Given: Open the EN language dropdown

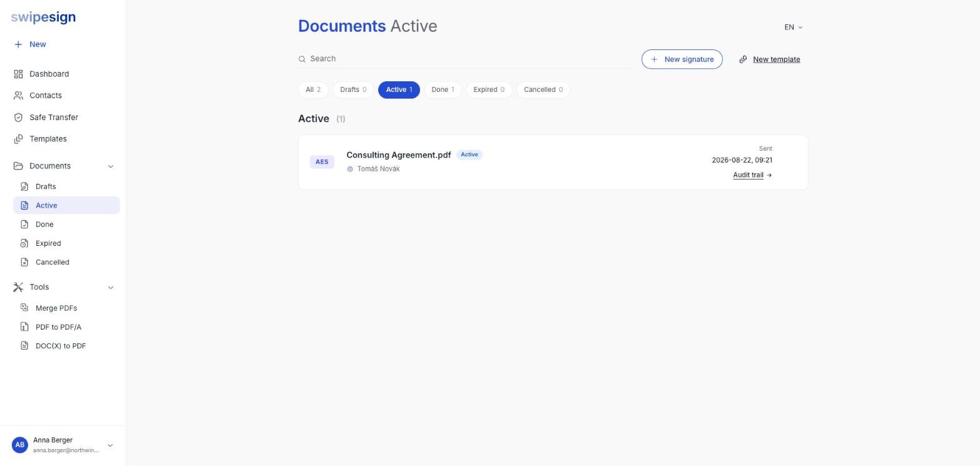Looking at the screenshot, I should [793, 27].
